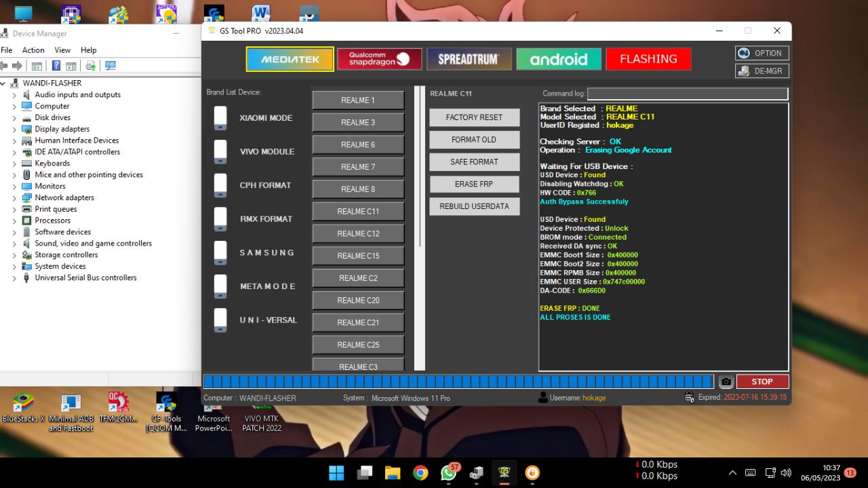
Task: Click Device Manager forward arrow icon
Action: click(17, 66)
